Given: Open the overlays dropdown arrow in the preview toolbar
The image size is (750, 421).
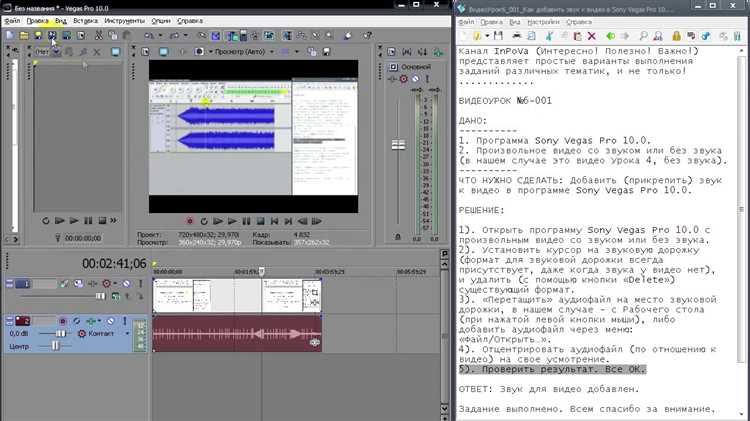Looking at the screenshot, I should click(x=297, y=52).
